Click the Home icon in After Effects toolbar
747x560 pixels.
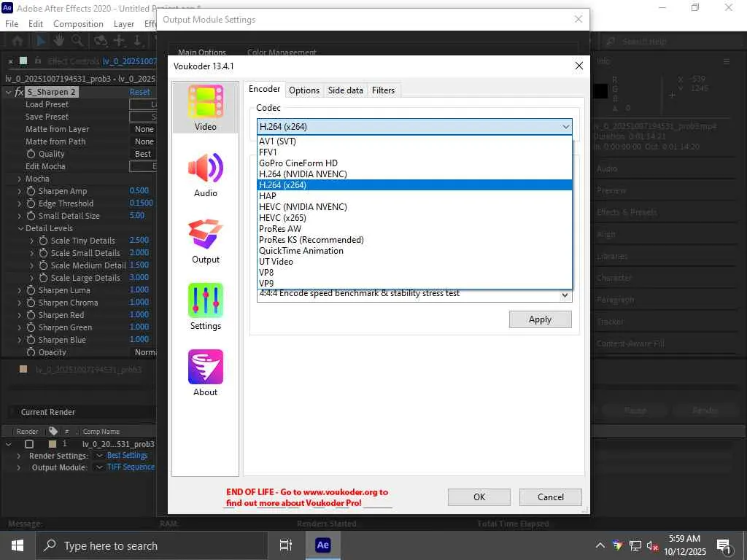(18, 41)
